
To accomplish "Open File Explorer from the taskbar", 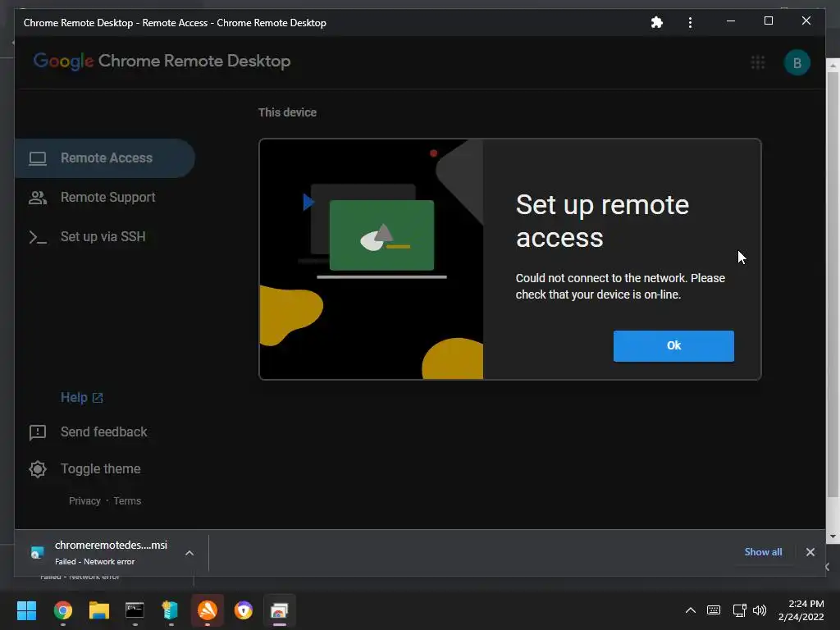I will coord(98,610).
